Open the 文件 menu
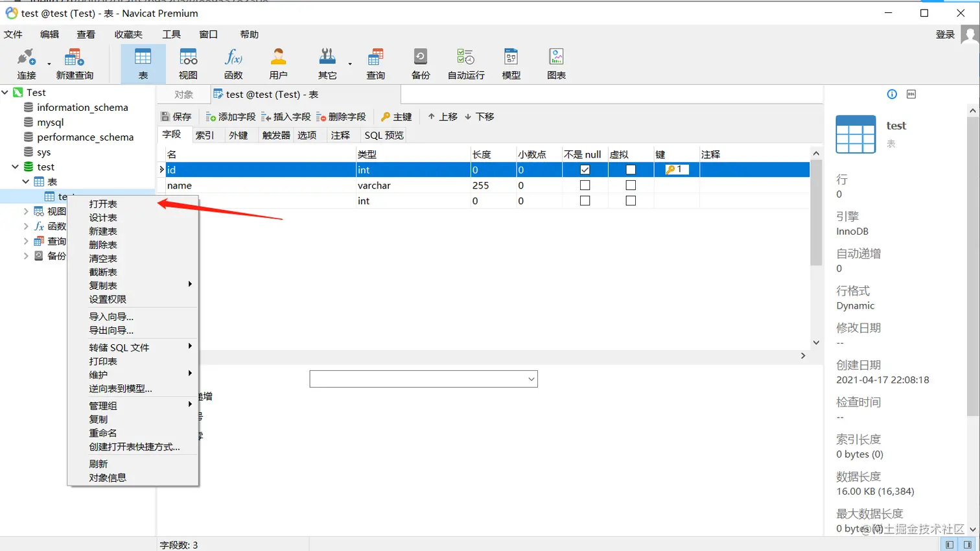980x551 pixels. [x=13, y=34]
